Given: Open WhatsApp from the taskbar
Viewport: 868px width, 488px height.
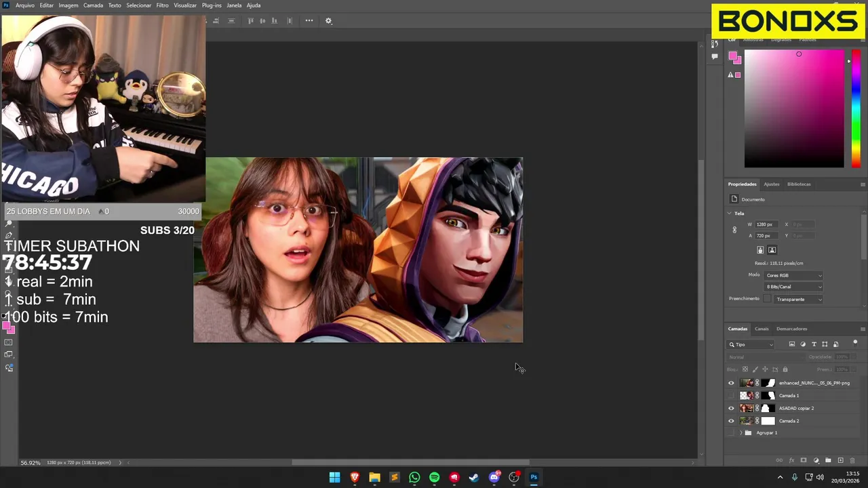Looking at the screenshot, I should coord(414,477).
